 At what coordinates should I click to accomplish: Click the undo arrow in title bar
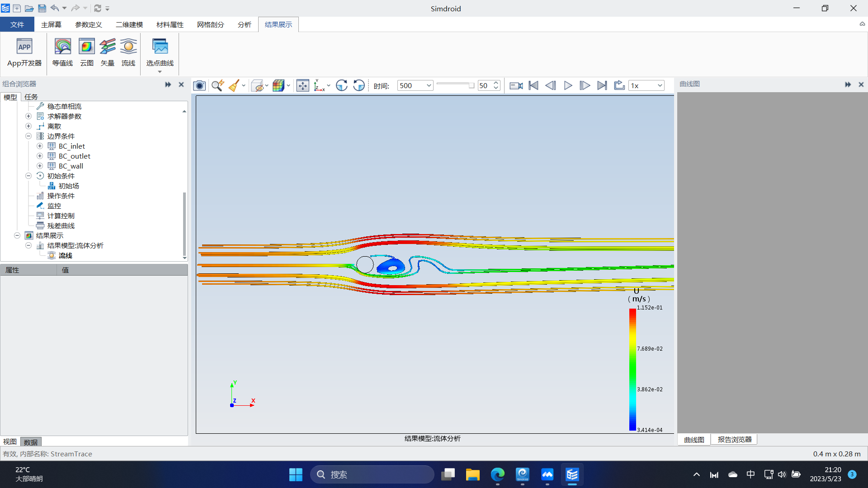55,8
